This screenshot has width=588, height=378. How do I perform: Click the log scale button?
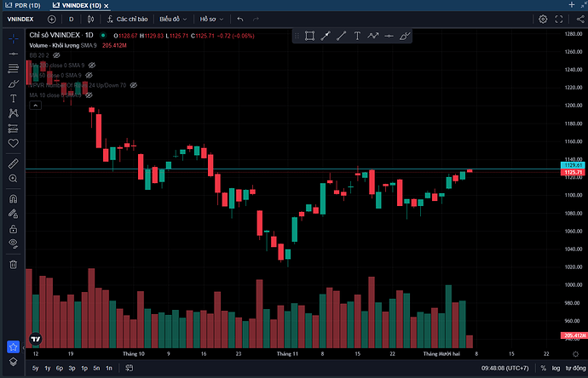click(x=555, y=368)
